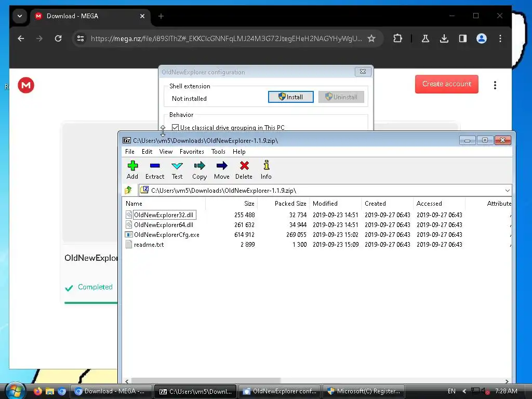Open Chrome Labs flask icon
The width and height of the screenshot is (532, 399).
click(x=425, y=38)
